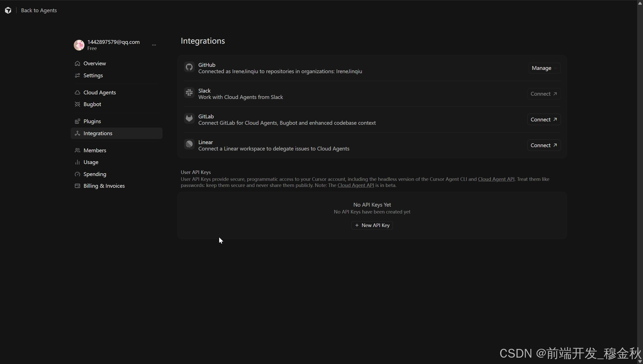Click Connect for GitLab
Image resolution: width=643 pixels, height=364 pixels.
coord(544,120)
